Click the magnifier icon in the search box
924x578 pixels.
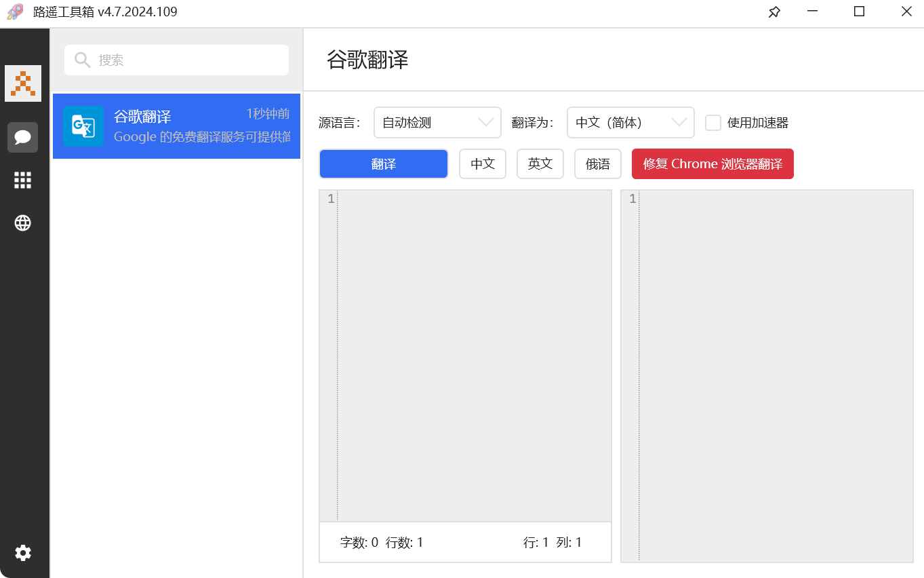click(83, 60)
